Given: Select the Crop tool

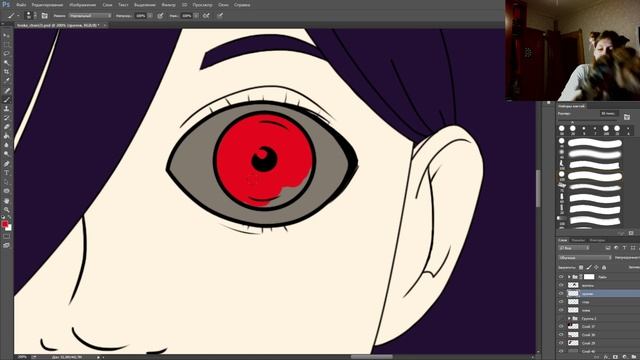Looking at the screenshot, I should pos(7,72).
